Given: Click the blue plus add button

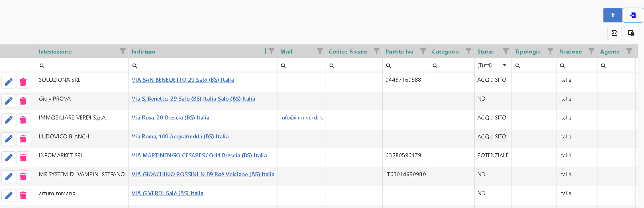Looking at the screenshot, I should point(612,15).
